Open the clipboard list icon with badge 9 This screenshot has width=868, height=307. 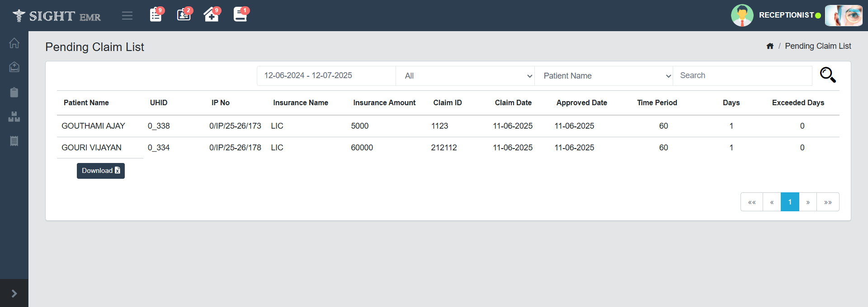tap(156, 15)
